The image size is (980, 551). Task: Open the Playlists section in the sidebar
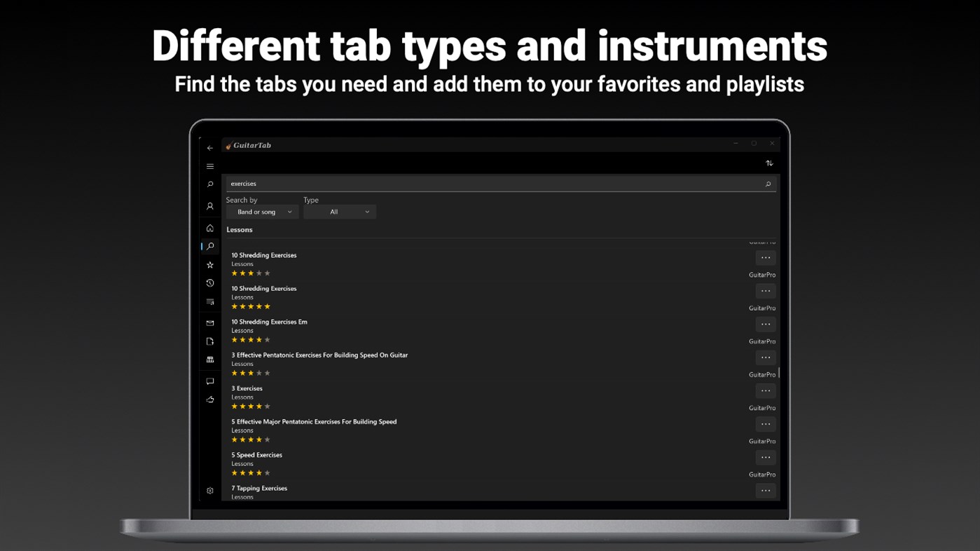click(x=209, y=301)
